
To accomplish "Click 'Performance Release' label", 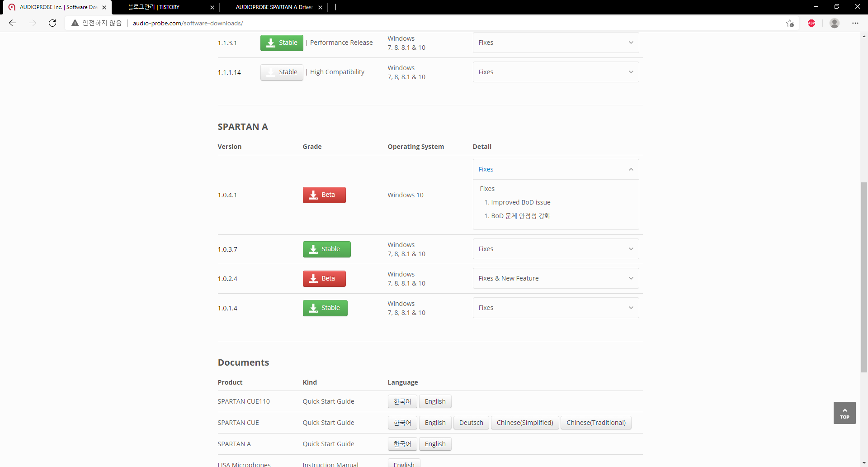I will pos(341,43).
